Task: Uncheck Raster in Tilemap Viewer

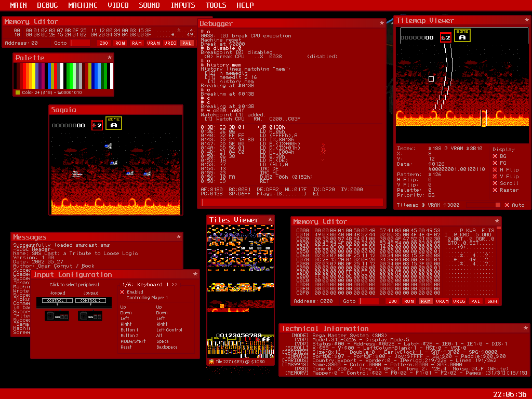Action: click(495, 190)
